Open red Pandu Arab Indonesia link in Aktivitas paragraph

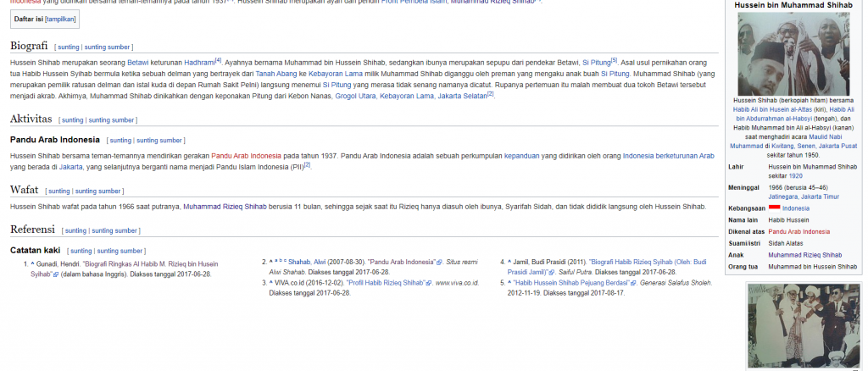(x=246, y=156)
